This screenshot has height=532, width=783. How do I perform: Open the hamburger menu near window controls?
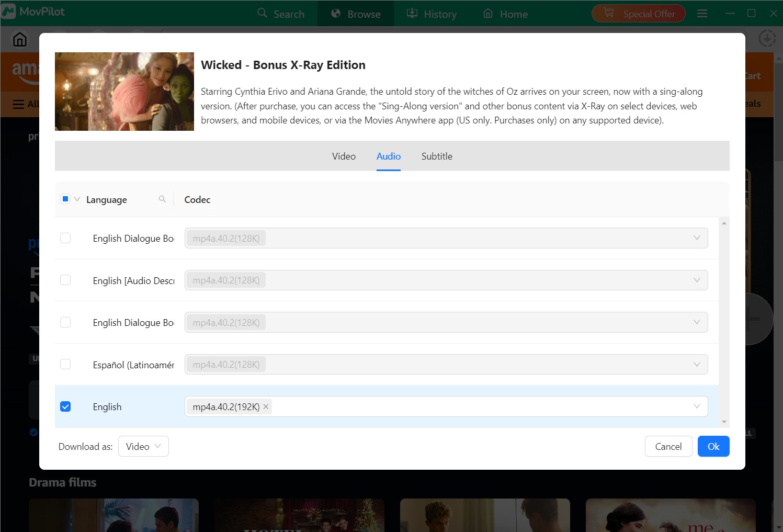(702, 13)
